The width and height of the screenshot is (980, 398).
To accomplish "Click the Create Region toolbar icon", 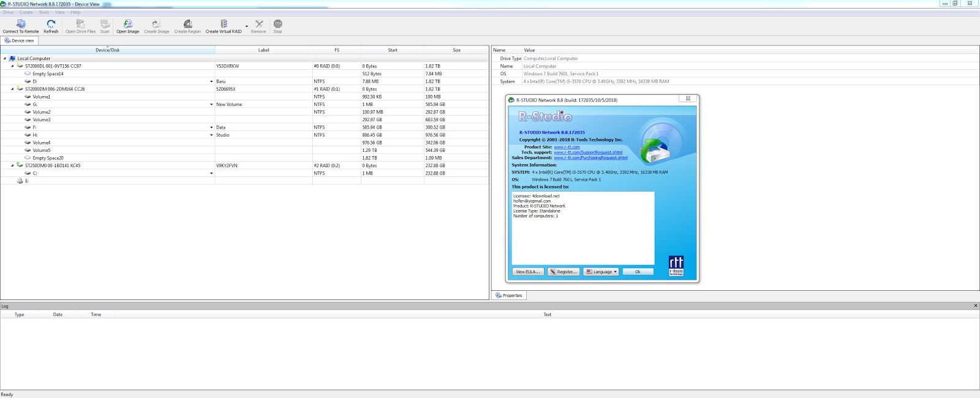I will pos(187,24).
